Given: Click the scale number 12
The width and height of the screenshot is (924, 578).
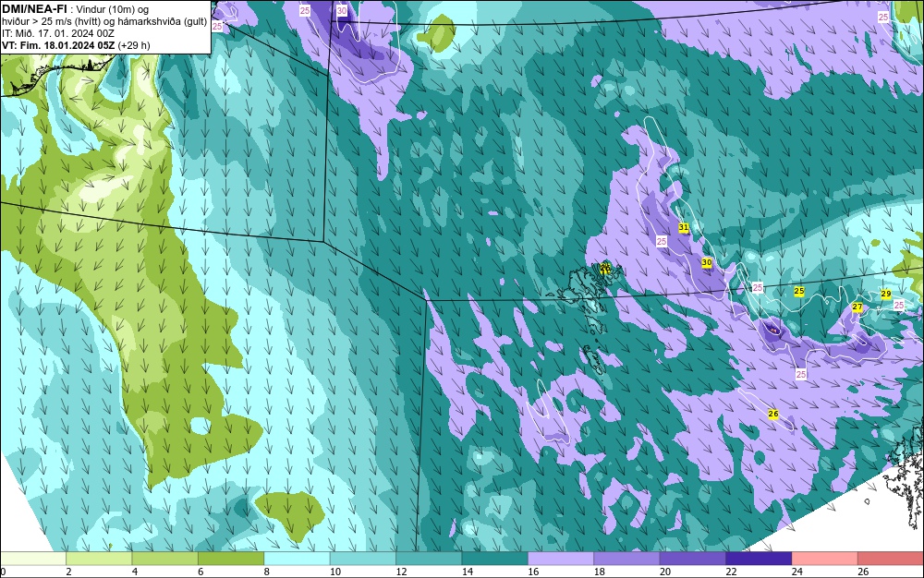Looking at the screenshot, I should click(x=401, y=572).
